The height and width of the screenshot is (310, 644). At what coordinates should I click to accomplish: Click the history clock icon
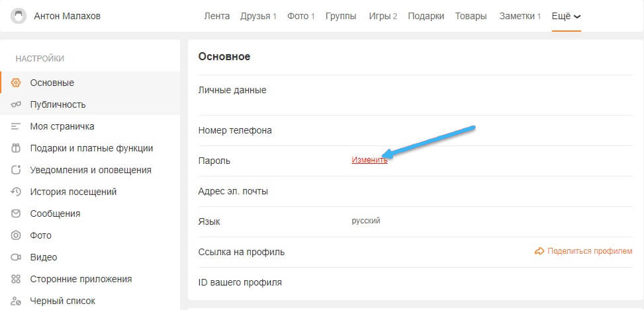(x=17, y=192)
